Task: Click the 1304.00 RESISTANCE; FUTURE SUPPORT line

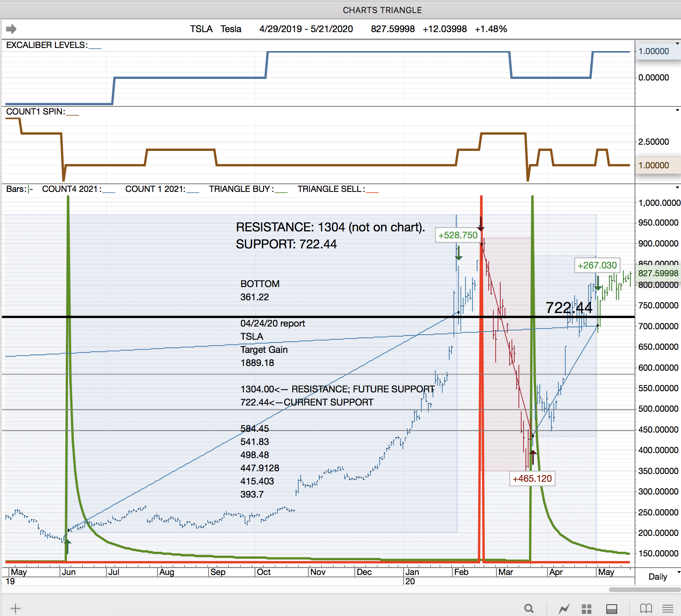Action: (x=337, y=389)
